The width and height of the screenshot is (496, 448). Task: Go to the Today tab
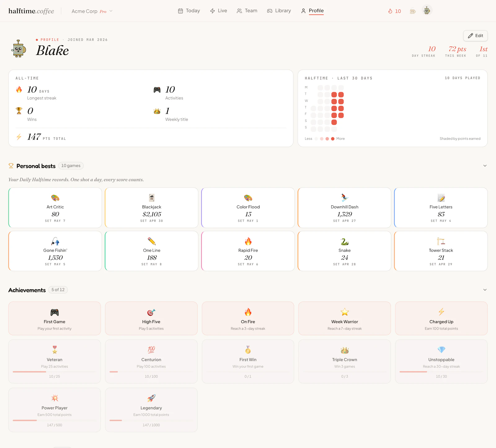pos(189,11)
